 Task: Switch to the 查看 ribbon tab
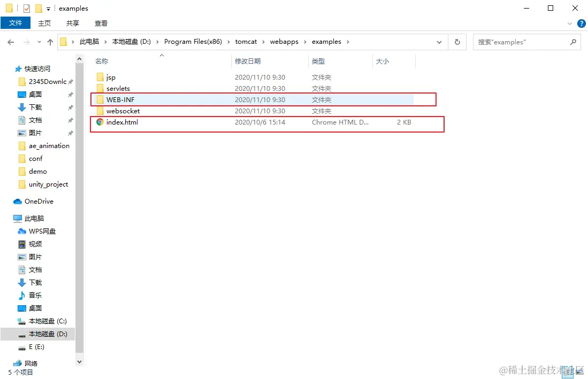click(101, 23)
